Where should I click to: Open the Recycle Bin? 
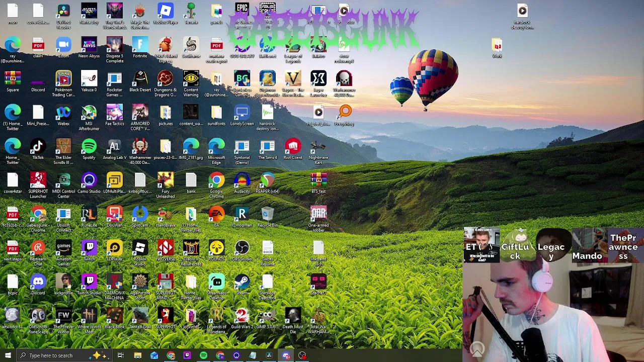pyautogui.click(x=268, y=217)
